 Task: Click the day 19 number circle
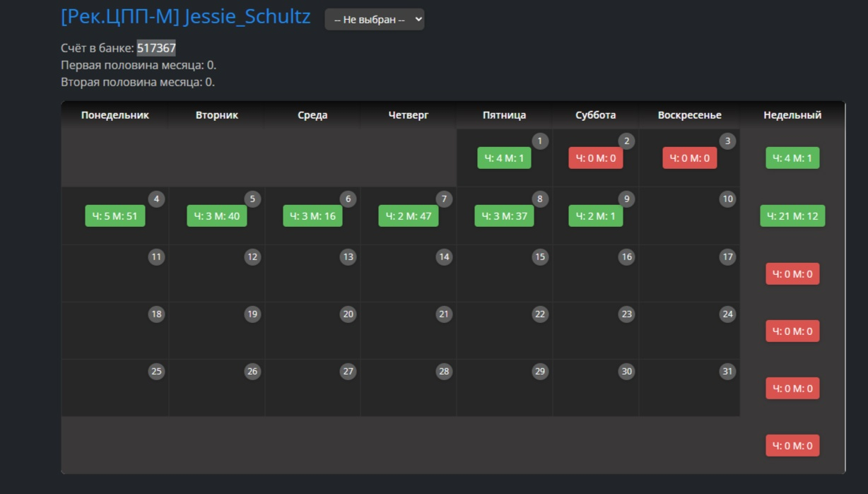pos(252,314)
